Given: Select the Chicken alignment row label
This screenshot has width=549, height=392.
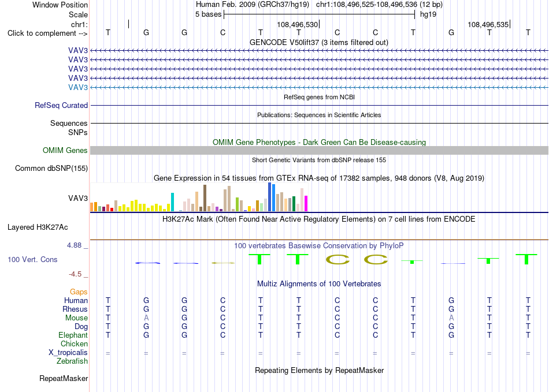Looking at the screenshot, I should pos(74,344).
